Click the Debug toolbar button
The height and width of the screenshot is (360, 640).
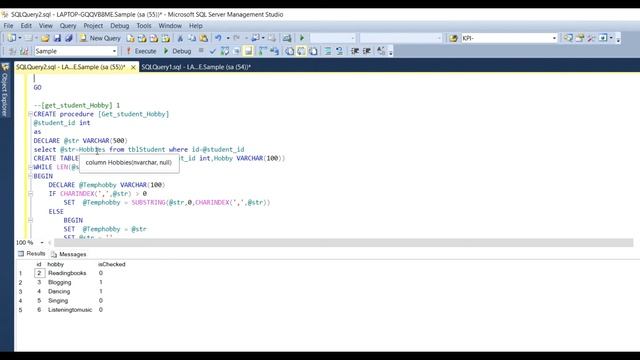[x=178, y=51]
